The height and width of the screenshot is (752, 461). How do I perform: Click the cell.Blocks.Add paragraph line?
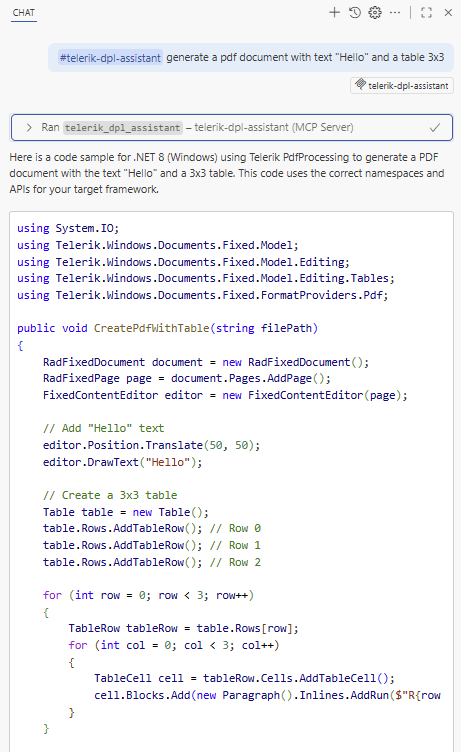[x=267, y=695]
